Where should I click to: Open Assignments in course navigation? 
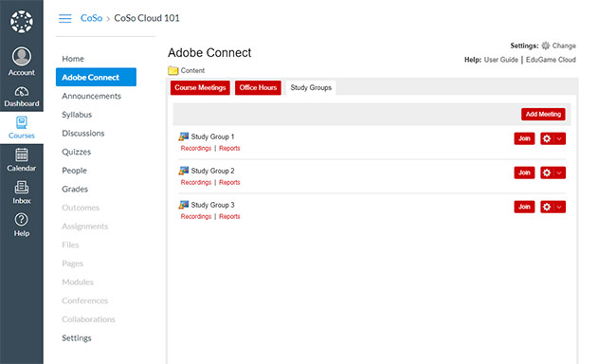point(85,226)
